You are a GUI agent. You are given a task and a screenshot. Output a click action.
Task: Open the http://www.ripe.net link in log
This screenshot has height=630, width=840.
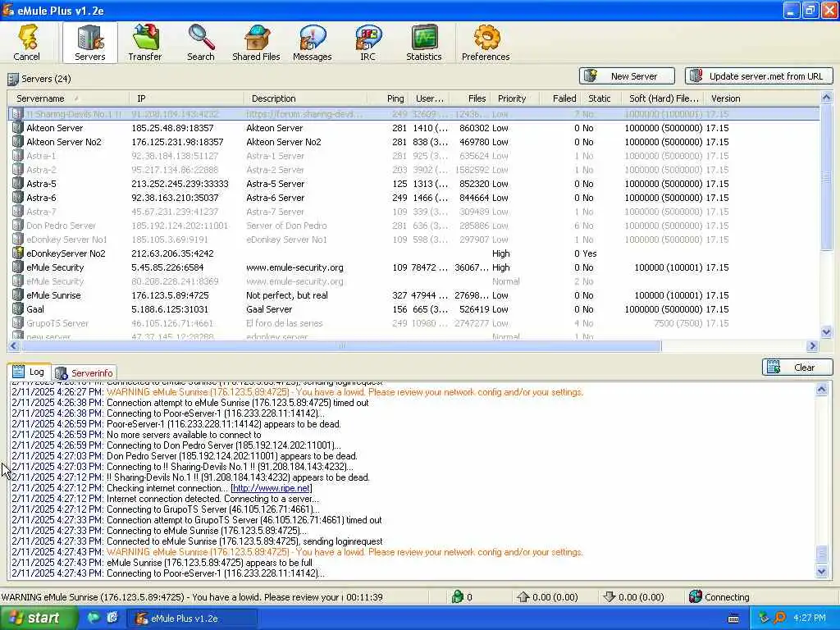[271, 488]
